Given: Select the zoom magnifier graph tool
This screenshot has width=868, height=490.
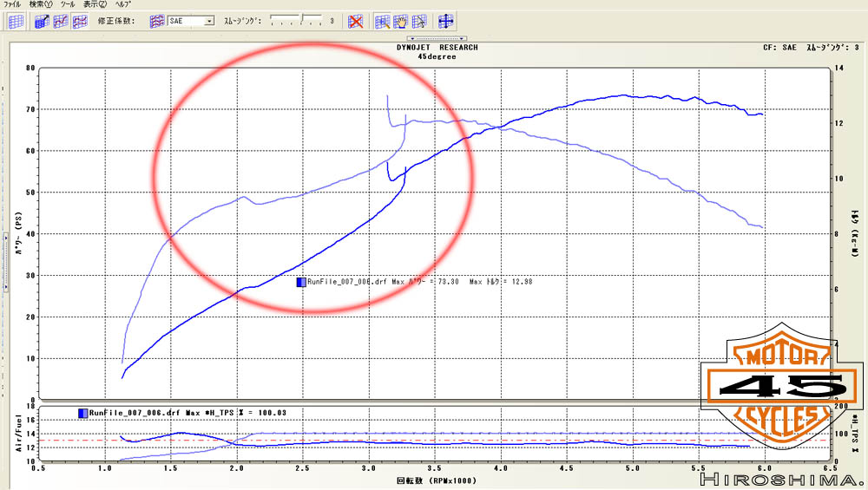Looking at the screenshot, I should tap(382, 21).
